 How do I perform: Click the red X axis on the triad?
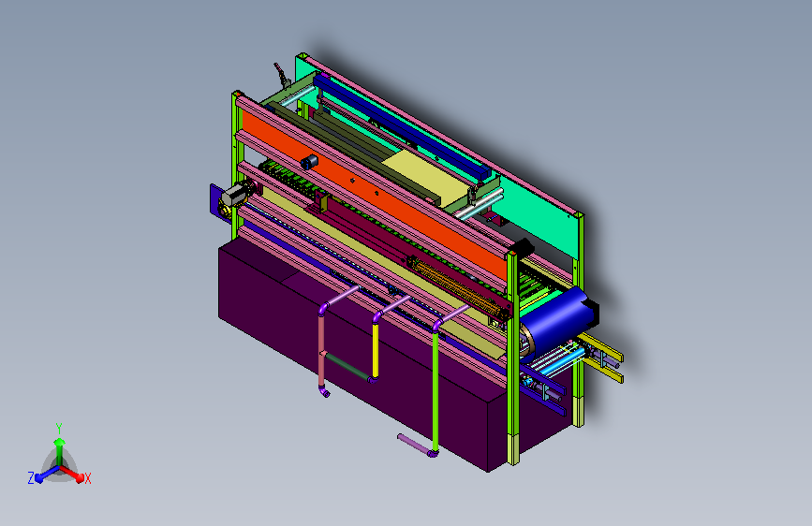72,474
